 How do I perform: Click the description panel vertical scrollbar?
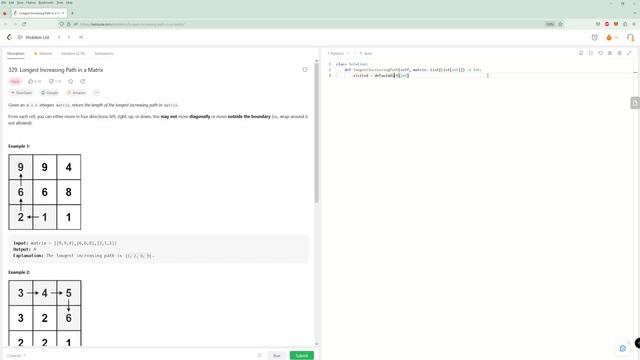pos(316,133)
